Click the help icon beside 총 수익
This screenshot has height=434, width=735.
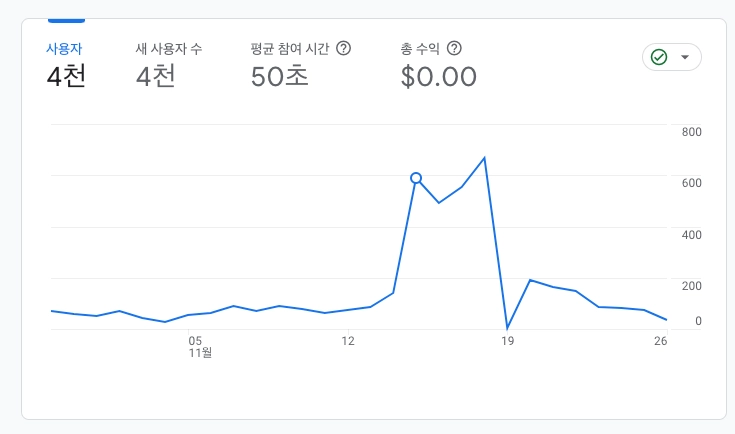click(x=454, y=48)
